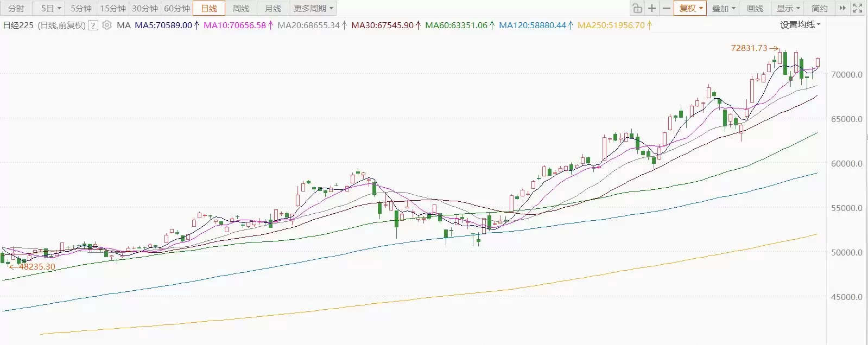Click the MA60:63351.06 value

click(x=456, y=25)
